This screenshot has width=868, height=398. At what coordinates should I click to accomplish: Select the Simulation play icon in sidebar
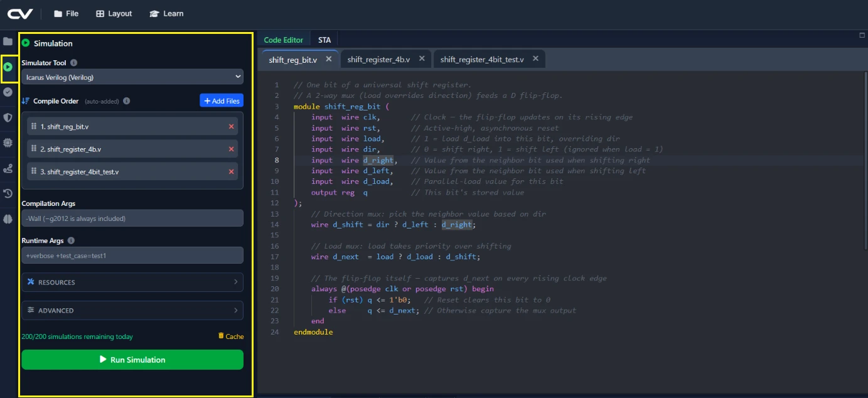[8, 67]
